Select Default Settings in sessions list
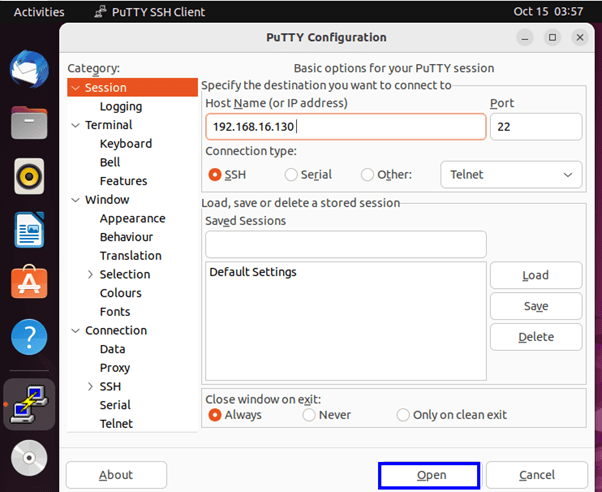The height and width of the screenshot is (492, 602). click(253, 272)
